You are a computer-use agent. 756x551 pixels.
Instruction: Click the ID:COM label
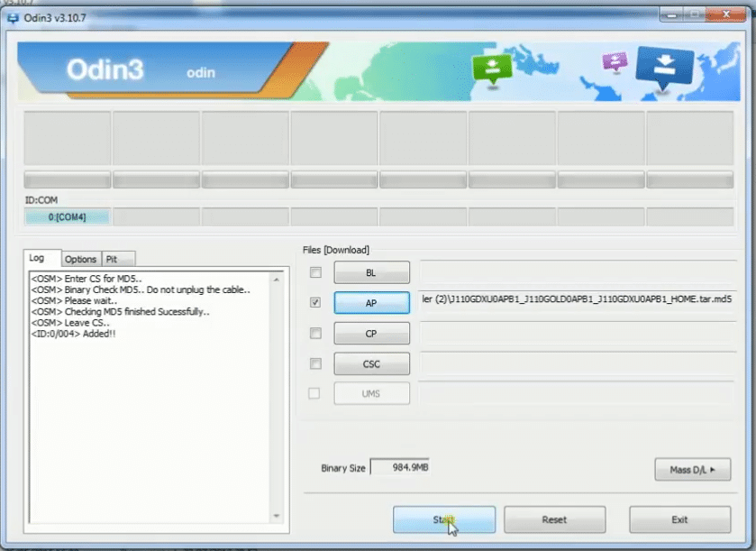pyautogui.click(x=41, y=200)
